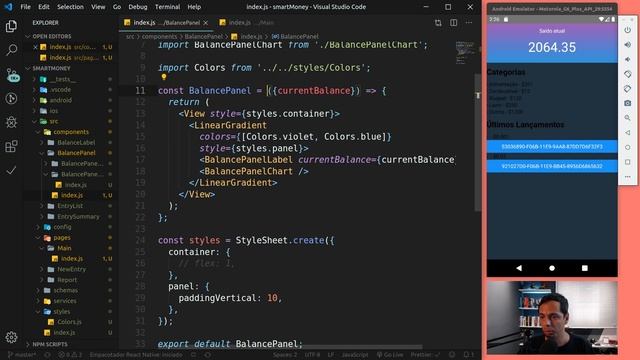Expand the EntryList folder
Screen dimensions: 640x360
(69, 206)
